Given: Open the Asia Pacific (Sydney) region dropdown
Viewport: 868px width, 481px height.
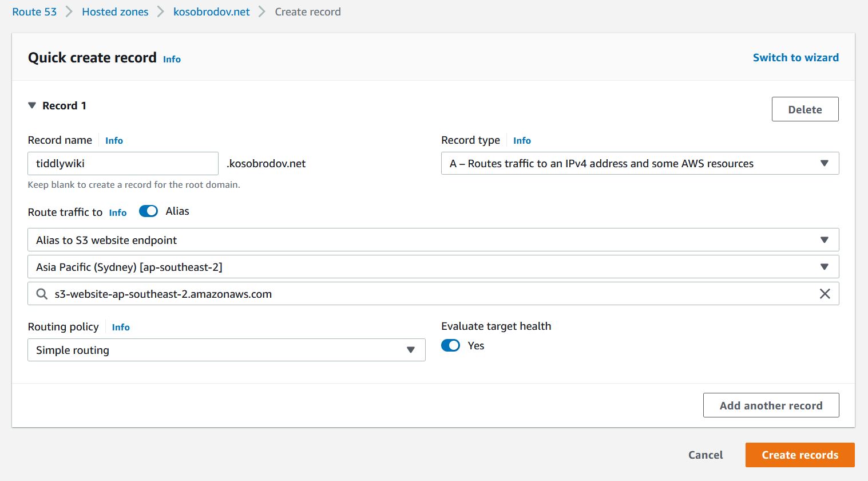Looking at the screenshot, I should [433, 267].
